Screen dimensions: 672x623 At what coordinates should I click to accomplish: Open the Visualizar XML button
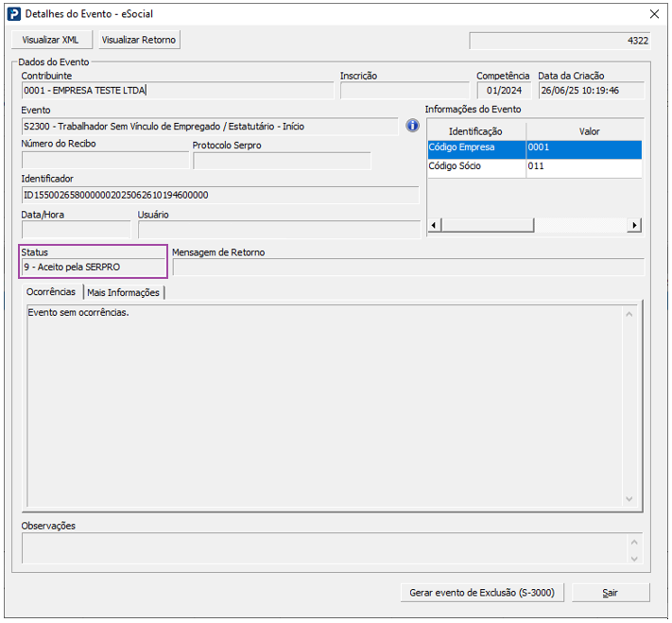pos(51,40)
